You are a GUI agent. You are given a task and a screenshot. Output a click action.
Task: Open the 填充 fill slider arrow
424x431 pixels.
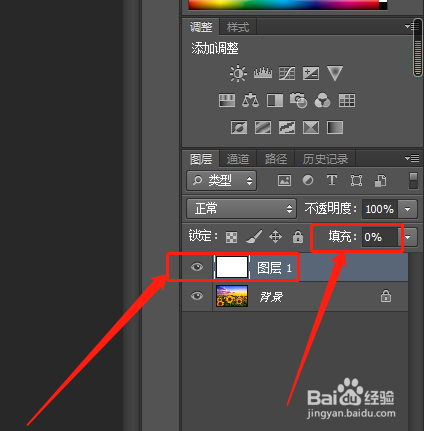pos(408,237)
